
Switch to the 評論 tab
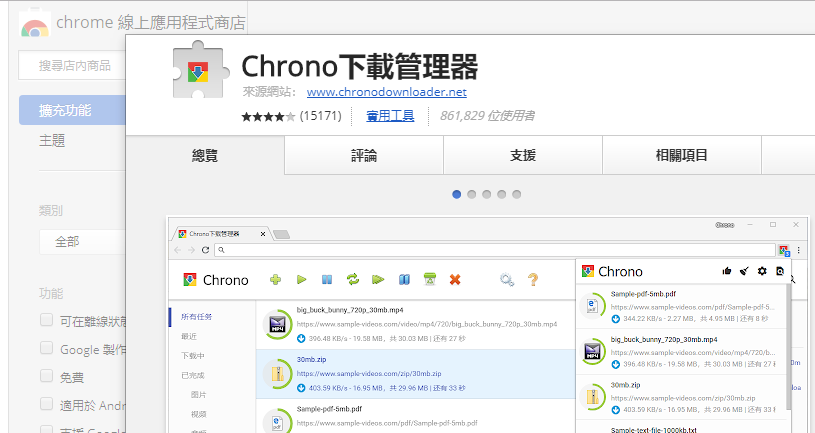[364, 155]
